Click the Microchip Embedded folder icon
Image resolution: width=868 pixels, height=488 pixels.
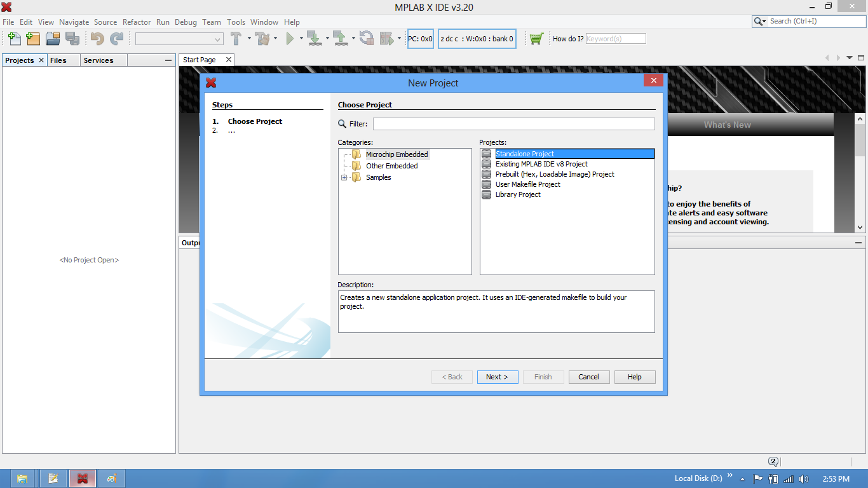point(356,154)
